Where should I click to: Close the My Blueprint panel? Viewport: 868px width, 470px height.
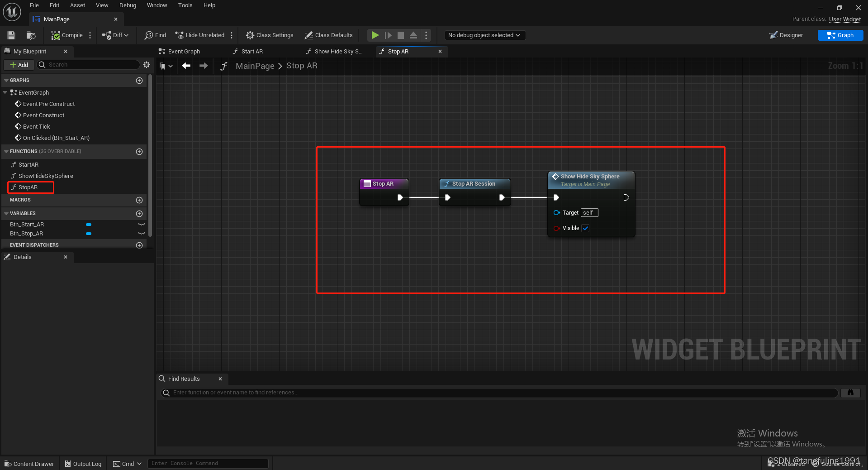pos(66,52)
